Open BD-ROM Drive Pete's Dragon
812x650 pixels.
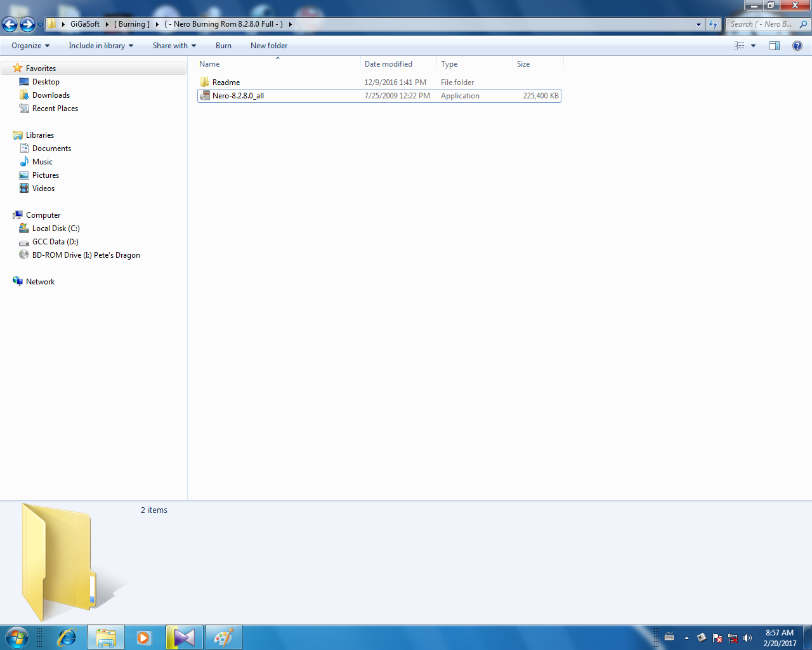coord(86,255)
